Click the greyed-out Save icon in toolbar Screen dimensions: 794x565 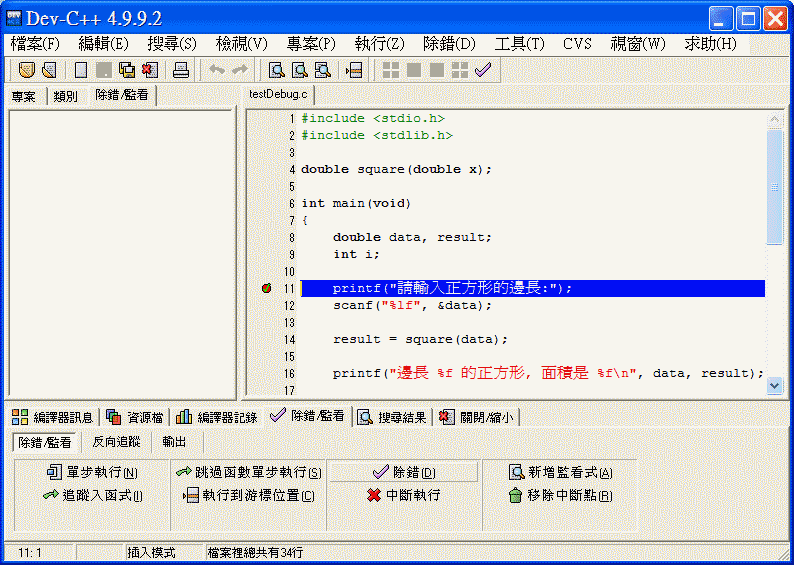click(104, 70)
